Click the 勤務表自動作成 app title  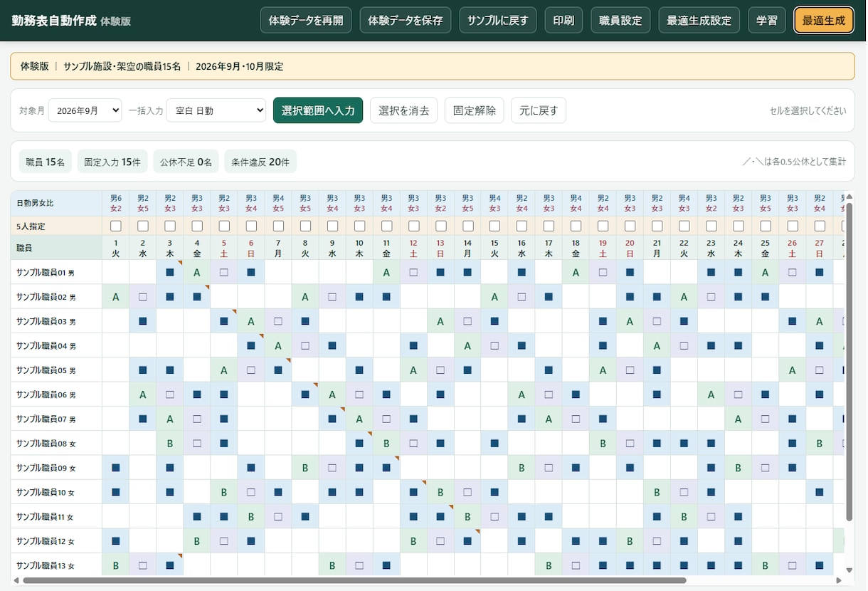[x=54, y=21]
